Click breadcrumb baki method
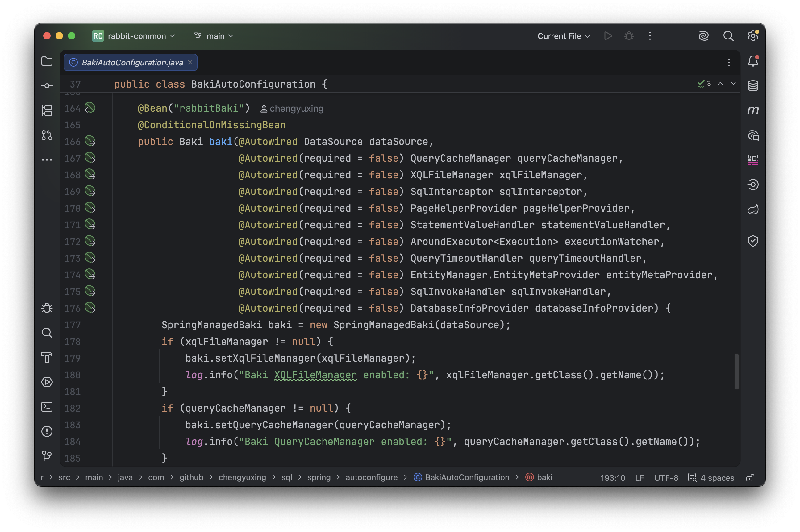800x532 pixels. [x=539, y=477]
